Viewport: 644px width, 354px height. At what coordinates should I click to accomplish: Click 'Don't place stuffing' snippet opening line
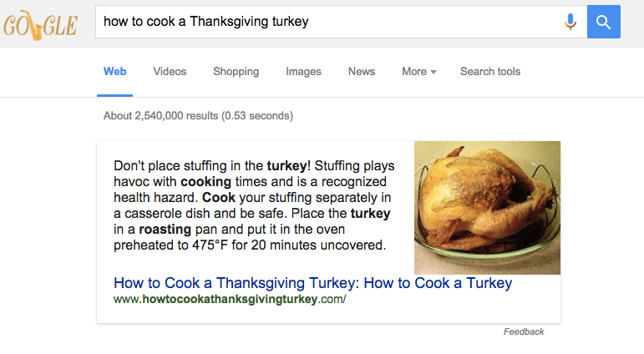(x=188, y=165)
